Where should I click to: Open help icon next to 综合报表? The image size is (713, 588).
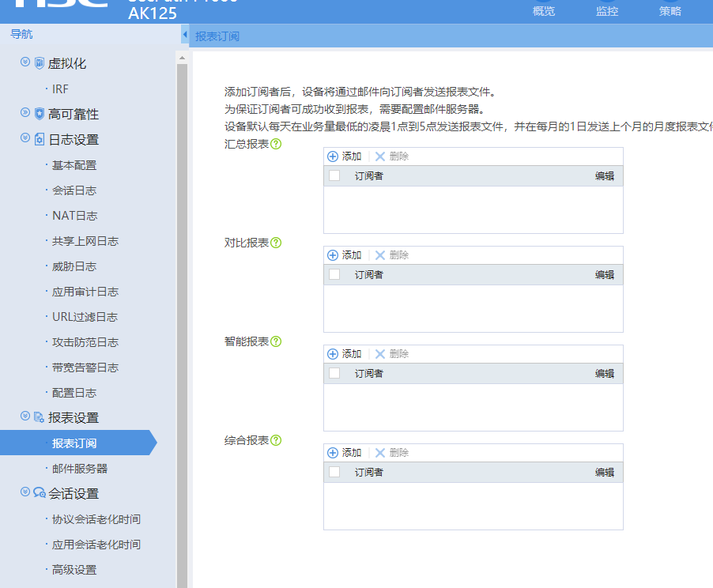pos(276,440)
